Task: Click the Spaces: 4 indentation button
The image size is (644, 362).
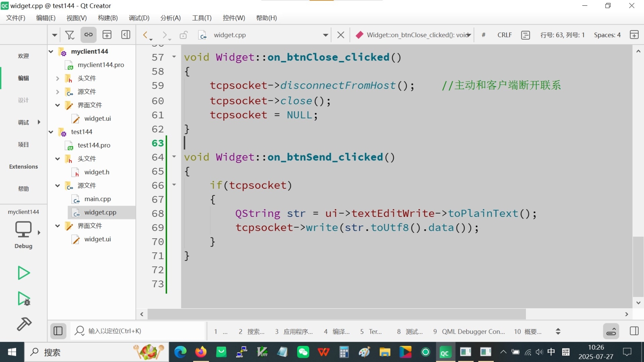Action: [x=607, y=35]
